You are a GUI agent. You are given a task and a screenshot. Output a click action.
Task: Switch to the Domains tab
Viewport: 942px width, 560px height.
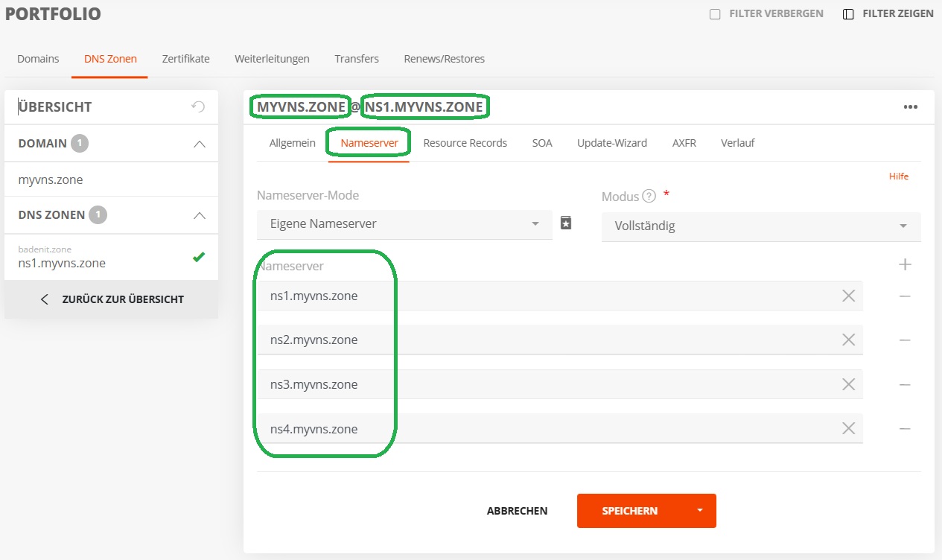click(x=38, y=58)
